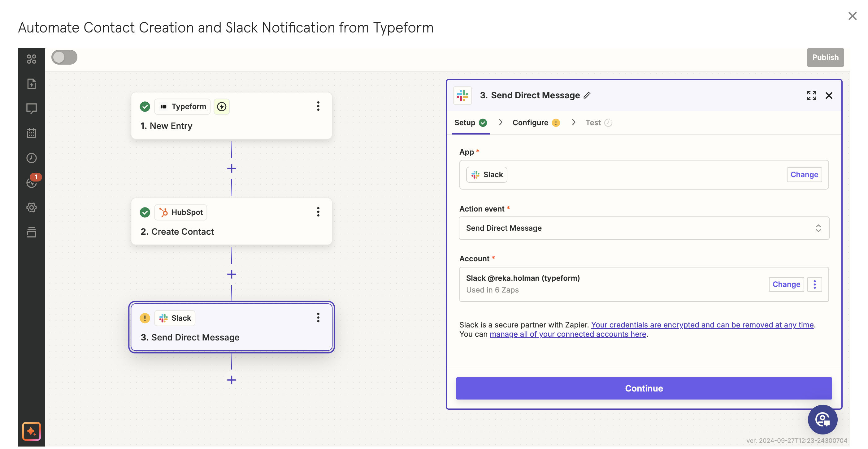This screenshot has height=449, width=868.
Task: Open Slack step three-dot menu
Action: pos(318,318)
